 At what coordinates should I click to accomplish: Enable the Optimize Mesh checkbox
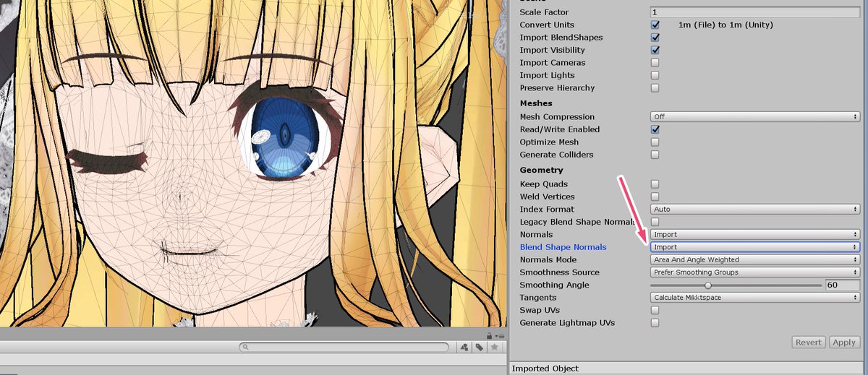(x=655, y=142)
